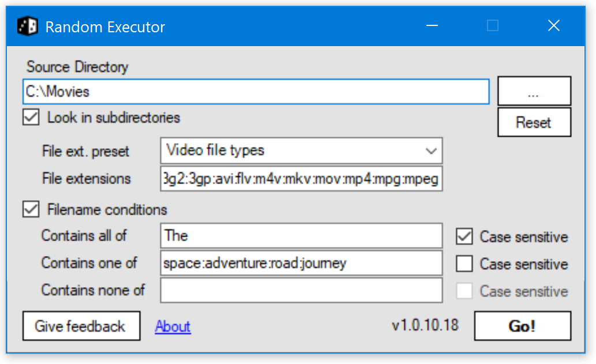Image resolution: width=596 pixels, height=364 pixels.
Task: Open the About link
Action: [173, 327]
